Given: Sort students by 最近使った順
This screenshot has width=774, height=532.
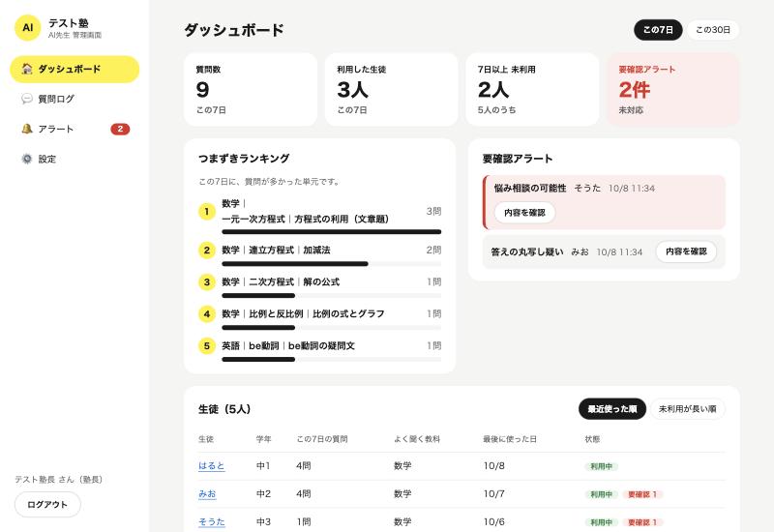Looking at the screenshot, I should tap(612, 409).
